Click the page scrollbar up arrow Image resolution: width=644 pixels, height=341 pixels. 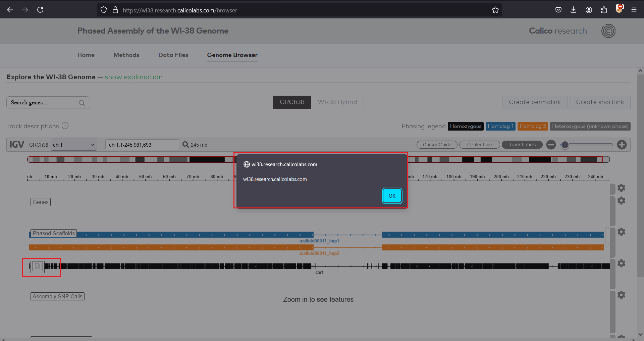tap(640, 71)
